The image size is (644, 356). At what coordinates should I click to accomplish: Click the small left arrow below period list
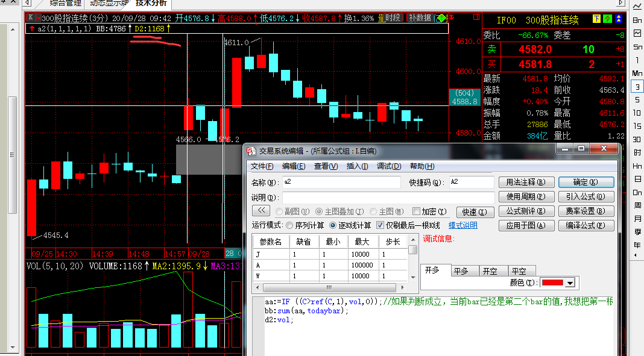[636, 255]
